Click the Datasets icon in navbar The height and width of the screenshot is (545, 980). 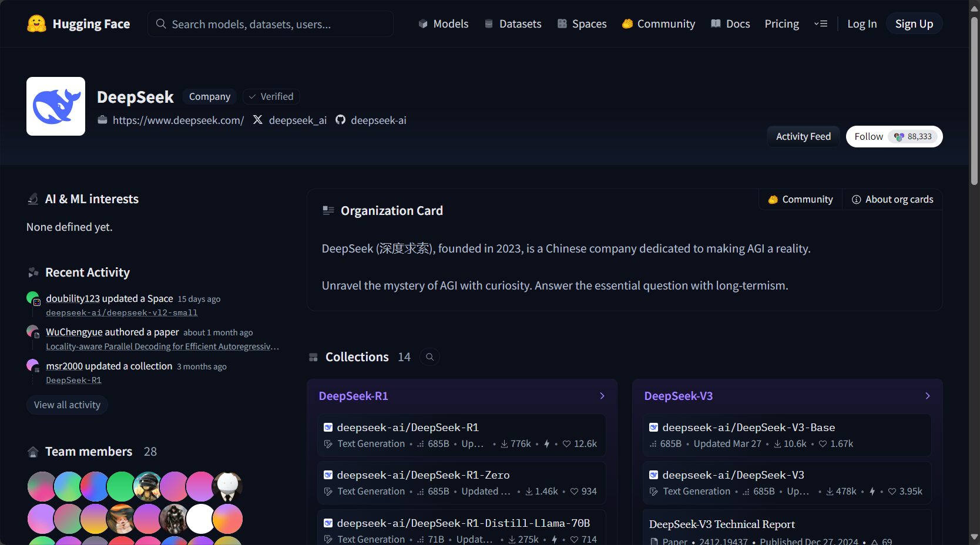[x=489, y=24]
